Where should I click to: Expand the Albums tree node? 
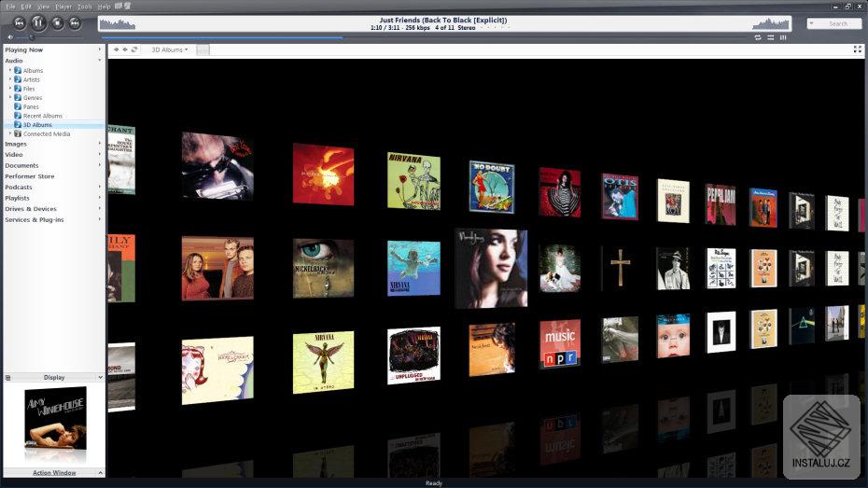10,70
